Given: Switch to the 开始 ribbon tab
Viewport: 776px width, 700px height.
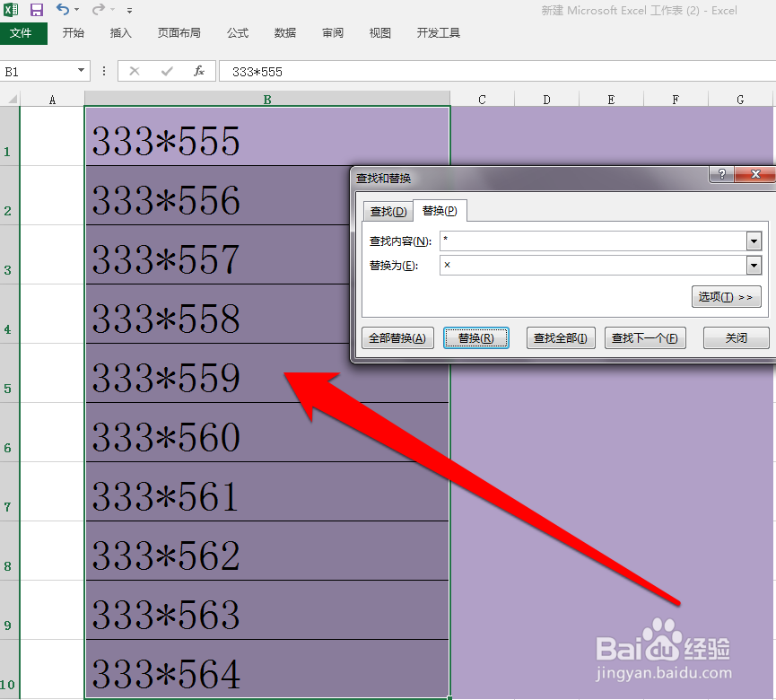Looking at the screenshot, I should pyautogui.click(x=74, y=33).
